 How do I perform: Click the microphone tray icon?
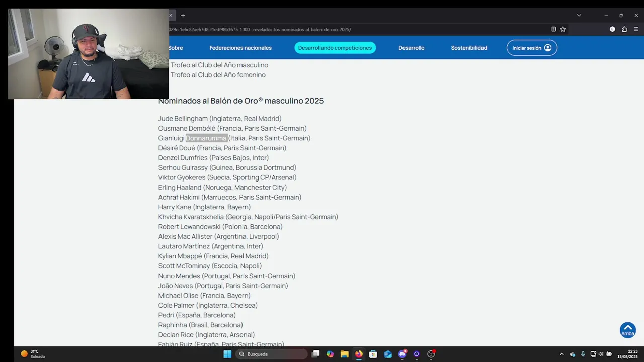pyautogui.click(x=583, y=354)
